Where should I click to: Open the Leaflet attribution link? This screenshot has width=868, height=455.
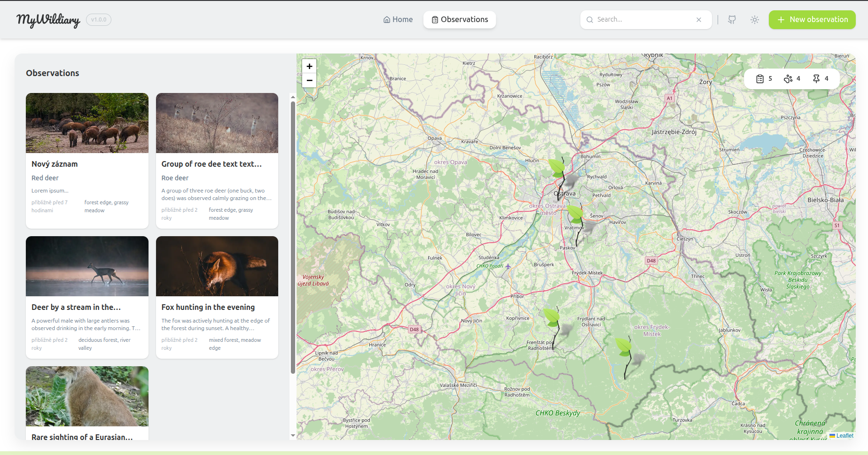pos(845,436)
